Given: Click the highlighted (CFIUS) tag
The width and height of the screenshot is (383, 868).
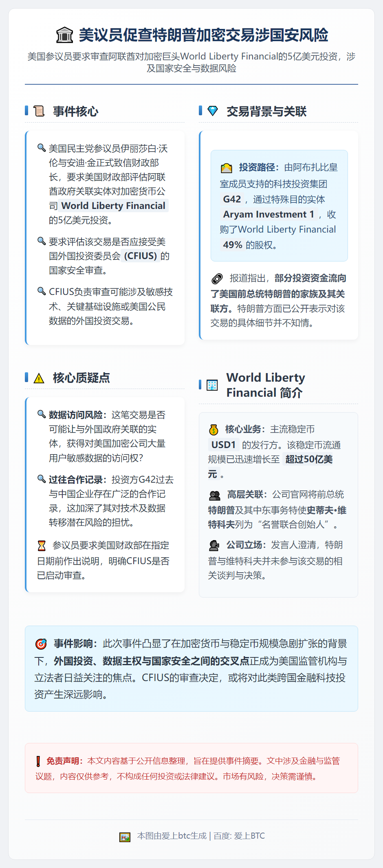Looking at the screenshot, I should point(141,256).
